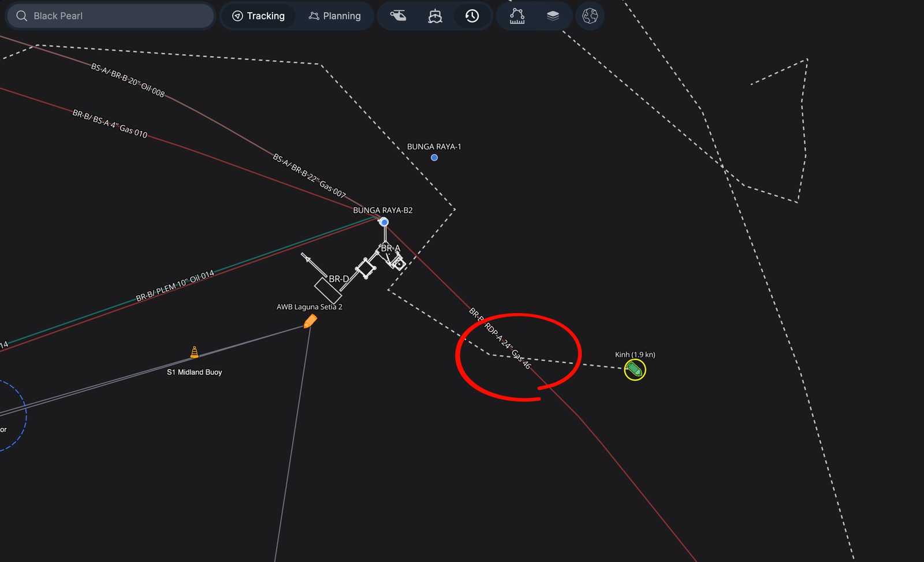
Task: Click the BS-A/ BR-B 20" Oil 008 pipeline label
Action: coord(128,80)
